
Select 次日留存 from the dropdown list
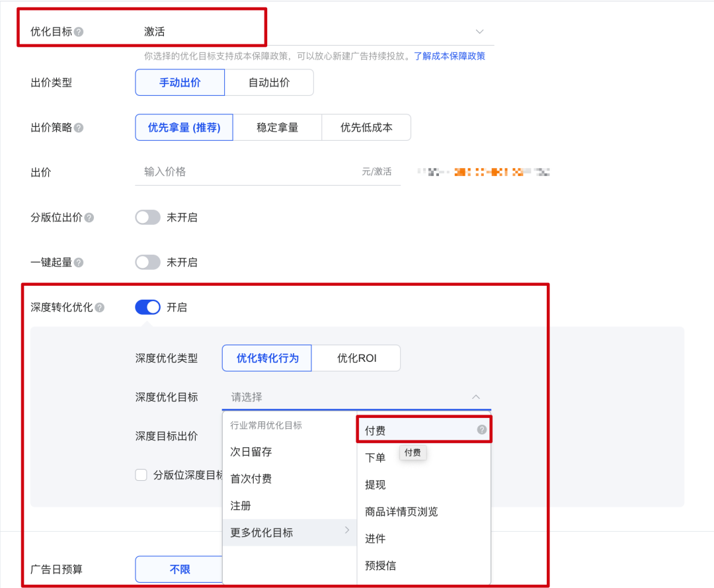251,452
